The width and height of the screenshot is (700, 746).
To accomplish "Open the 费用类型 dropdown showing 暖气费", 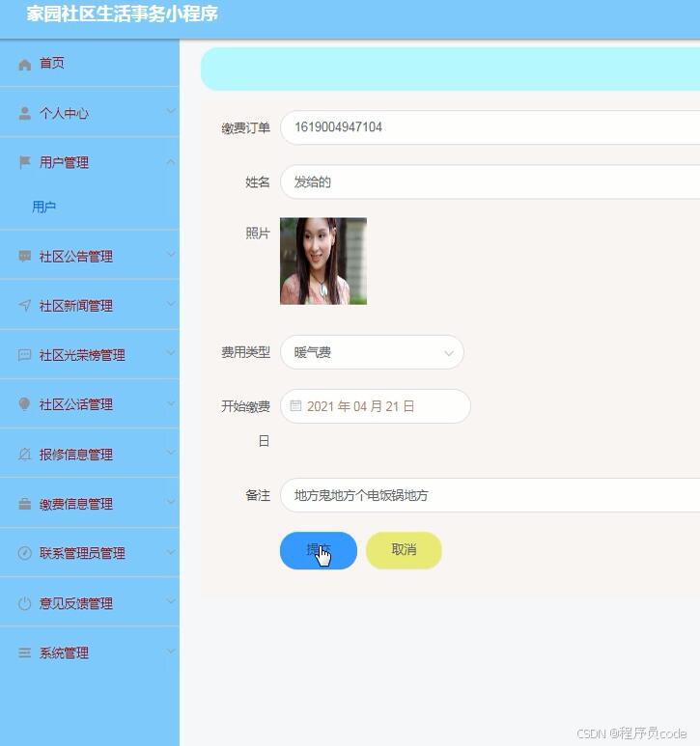I will click(x=372, y=352).
